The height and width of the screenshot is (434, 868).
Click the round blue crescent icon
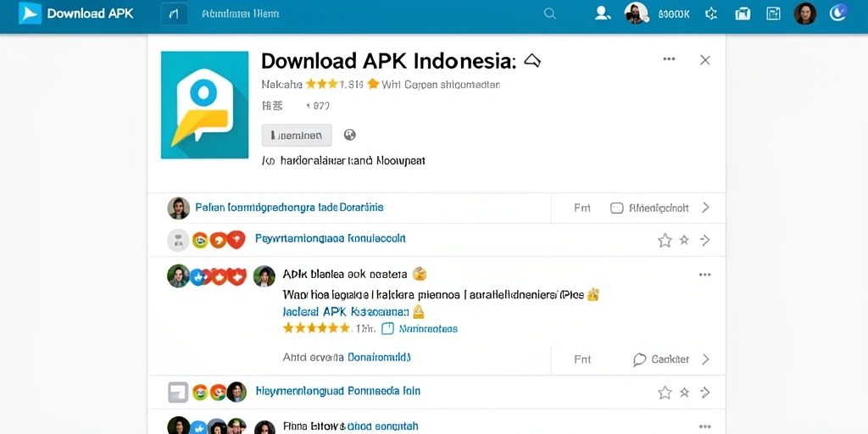pos(838,13)
